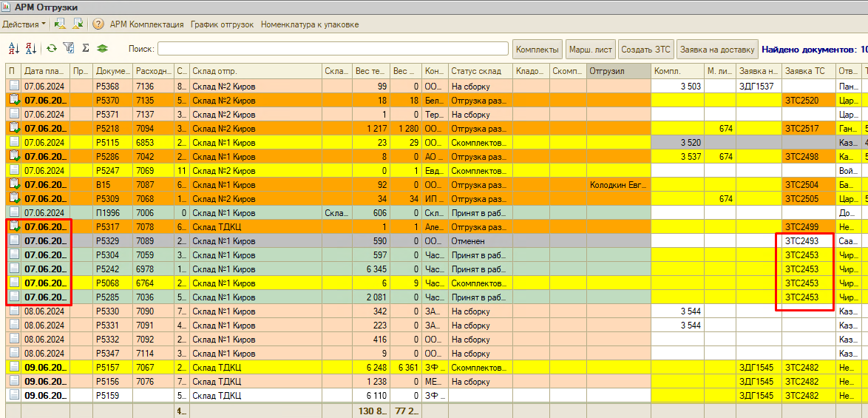Click the second green-arrow document icon before help
Image resolution: width=868 pixels, height=418 pixels.
click(x=78, y=24)
